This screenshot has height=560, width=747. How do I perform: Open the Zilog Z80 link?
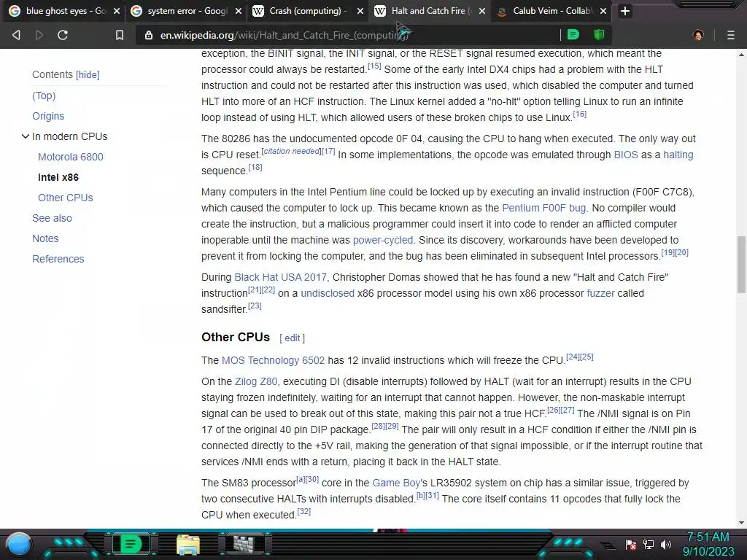pyautogui.click(x=256, y=382)
